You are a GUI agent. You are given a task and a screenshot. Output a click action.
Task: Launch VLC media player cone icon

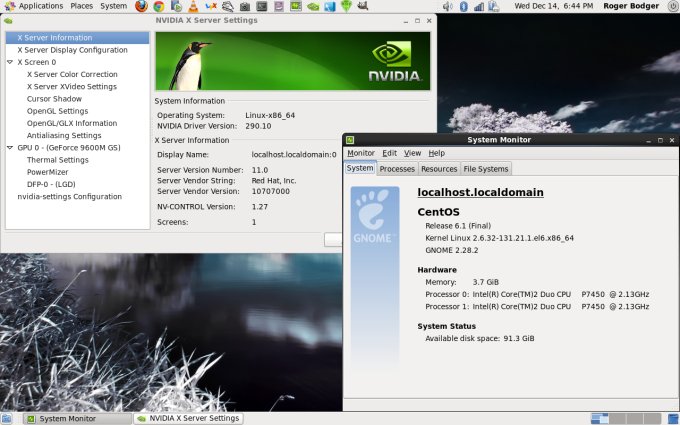pos(193,6)
